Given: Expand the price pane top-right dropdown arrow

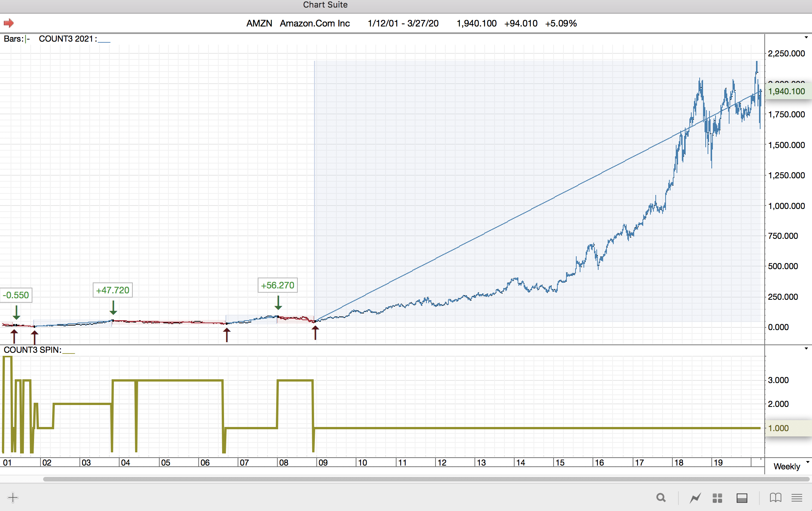Looking at the screenshot, I should (x=806, y=37).
